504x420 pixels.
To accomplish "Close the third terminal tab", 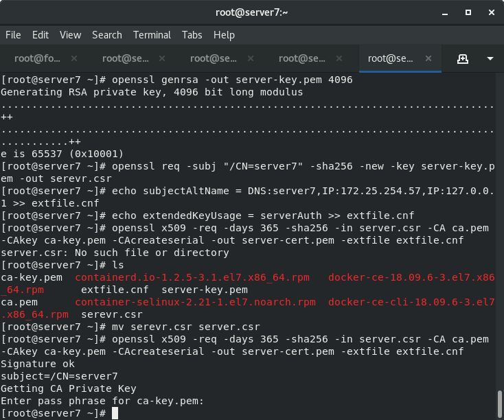I will [x=251, y=58].
